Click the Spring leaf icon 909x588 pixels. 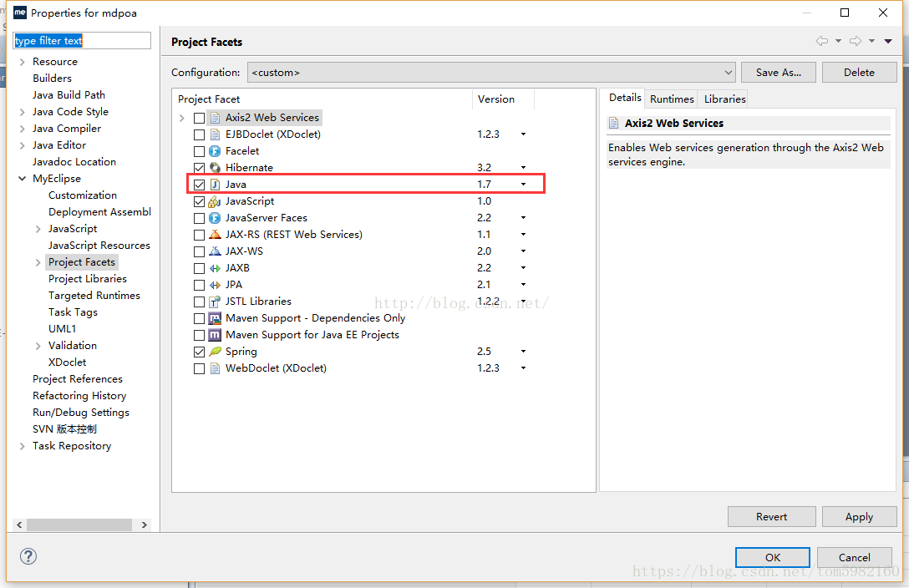pyautogui.click(x=215, y=351)
